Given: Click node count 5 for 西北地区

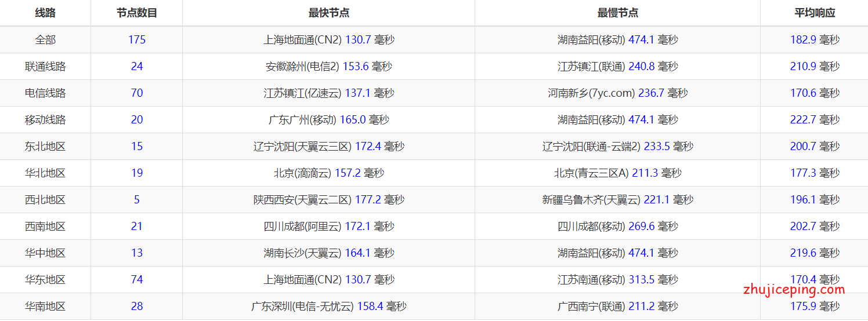Looking at the screenshot, I should point(137,200).
